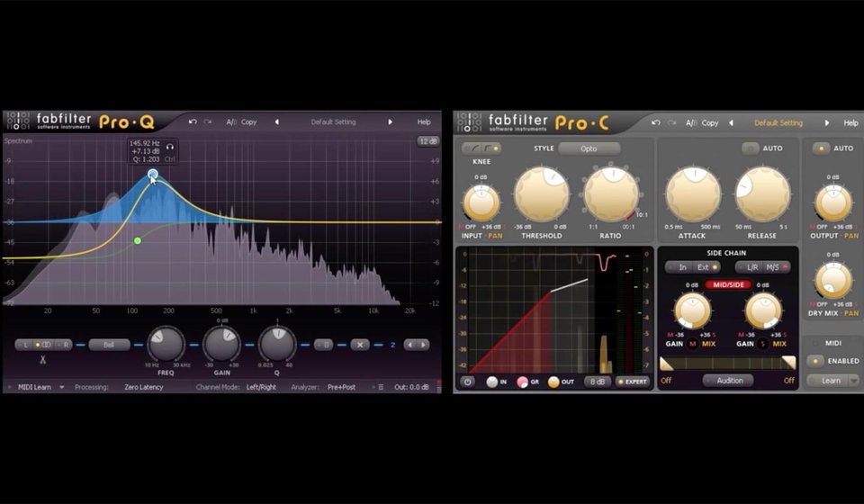Click A/B compare in Pro-C
The height and width of the screenshot is (504, 864).
(691, 122)
